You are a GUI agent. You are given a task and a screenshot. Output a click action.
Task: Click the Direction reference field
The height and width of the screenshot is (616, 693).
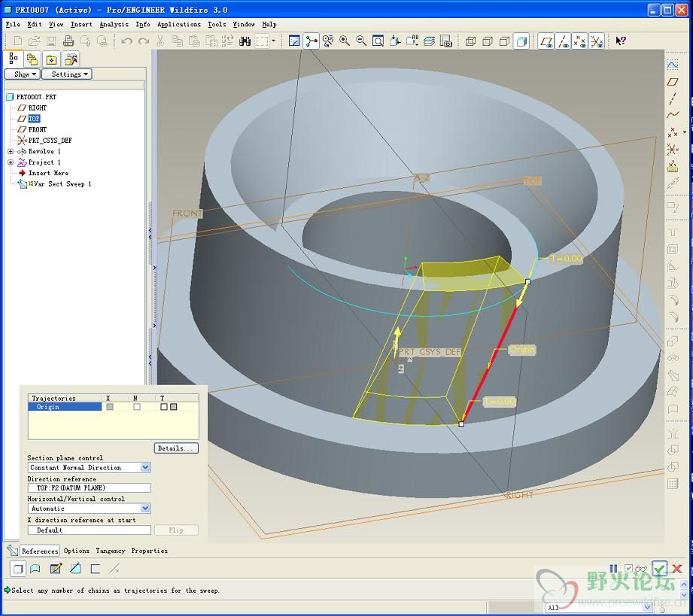(x=90, y=488)
